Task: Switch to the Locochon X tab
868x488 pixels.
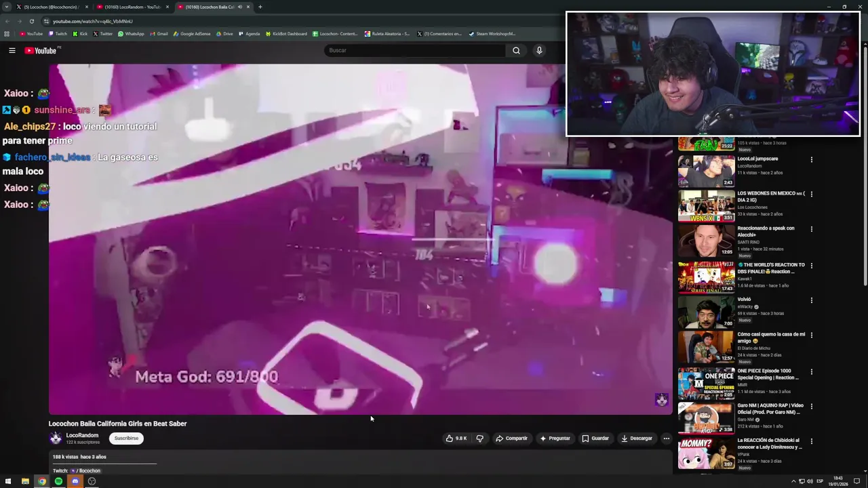Action: [52, 7]
